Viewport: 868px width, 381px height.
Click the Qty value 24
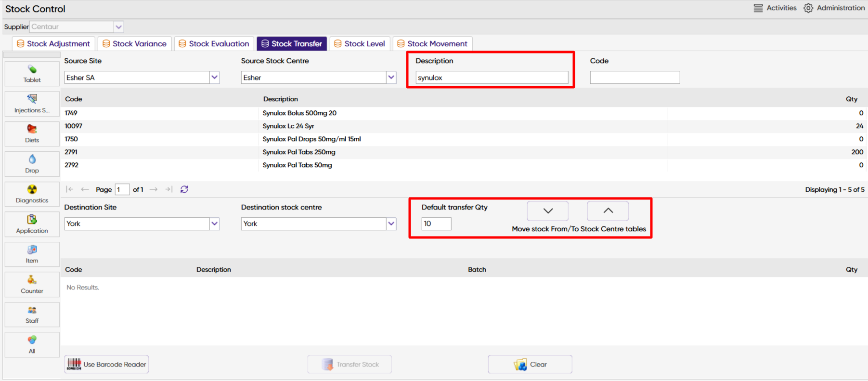click(x=860, y=126)
